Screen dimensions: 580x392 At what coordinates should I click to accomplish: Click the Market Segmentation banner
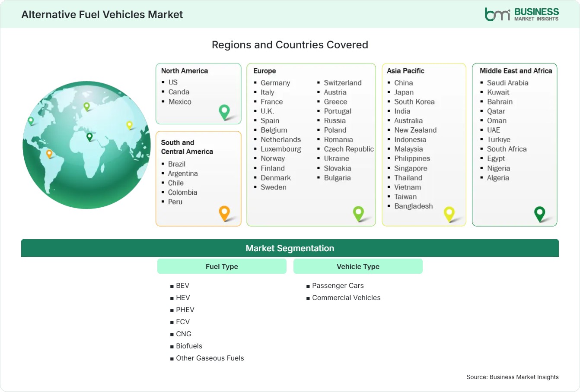[x=290, y=248]
